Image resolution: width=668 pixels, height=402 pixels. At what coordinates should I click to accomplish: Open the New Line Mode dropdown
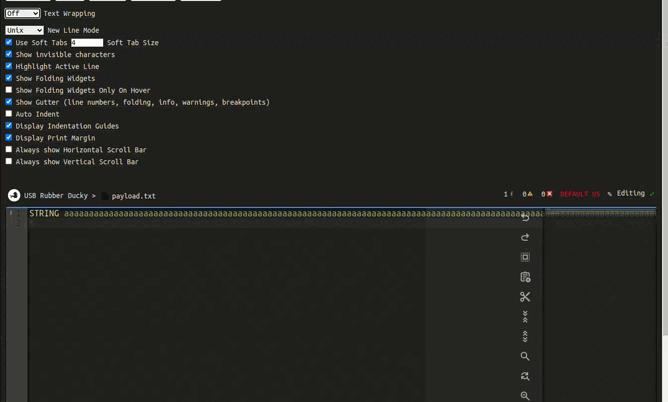[24, 30]
